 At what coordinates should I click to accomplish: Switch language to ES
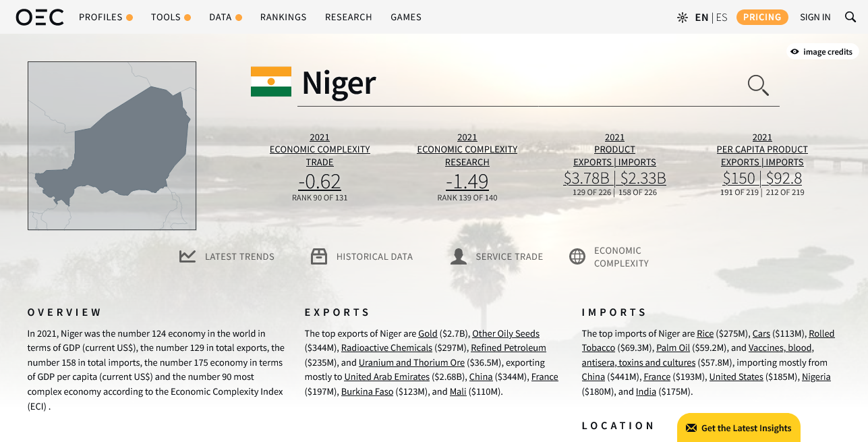722,18
